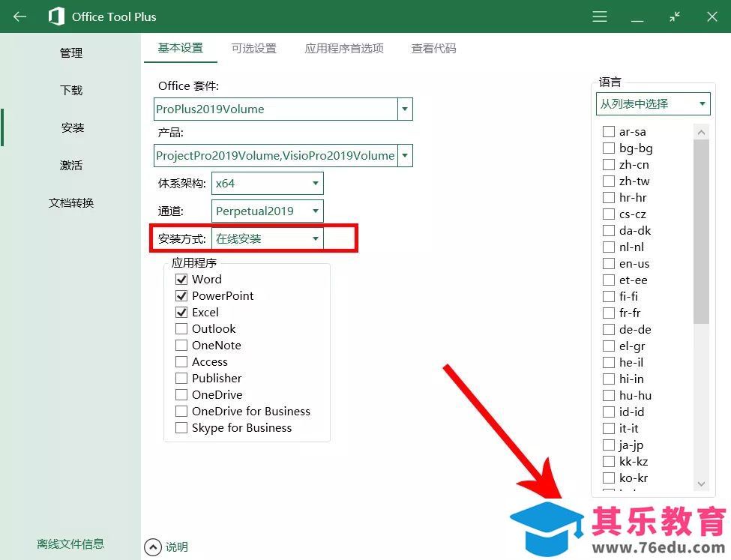731x560 pixels.
Task: Check the hi-in language
Action: pyautogui.click(x=608, y=379)
